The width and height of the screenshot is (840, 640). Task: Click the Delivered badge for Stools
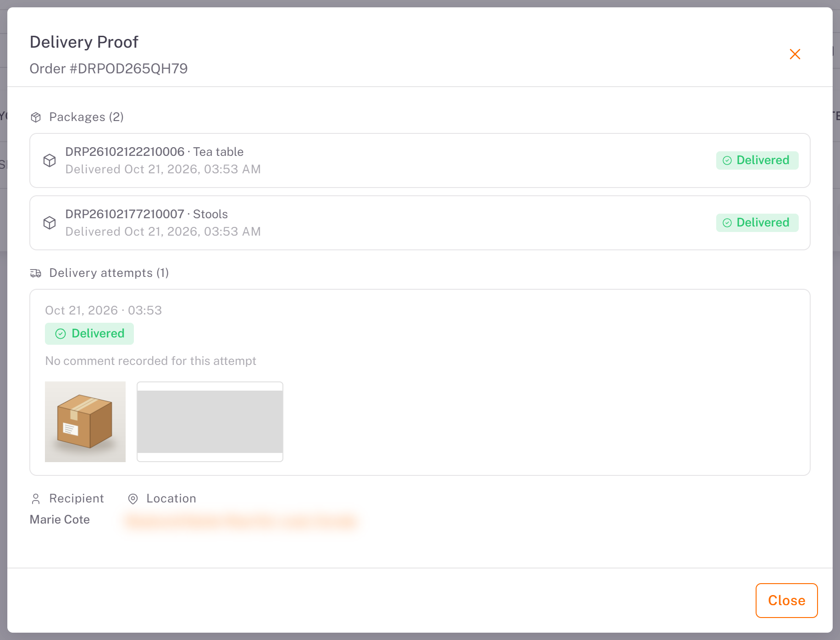tap(757, 223)
